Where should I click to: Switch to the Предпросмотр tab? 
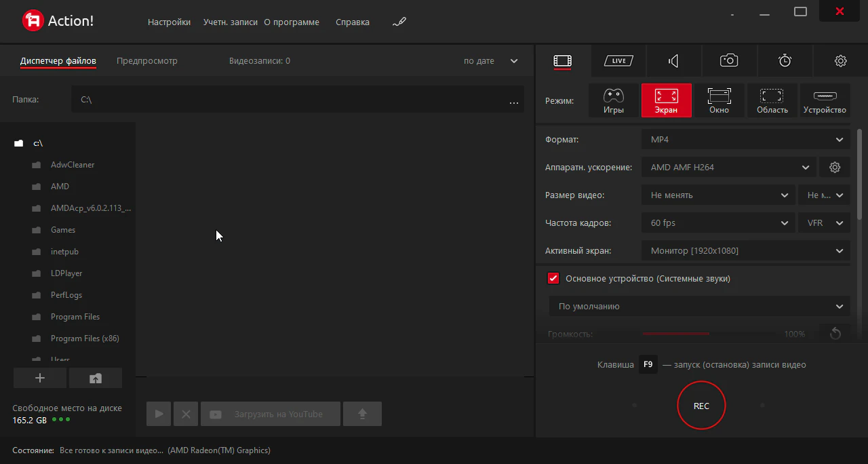click(146, 61)
